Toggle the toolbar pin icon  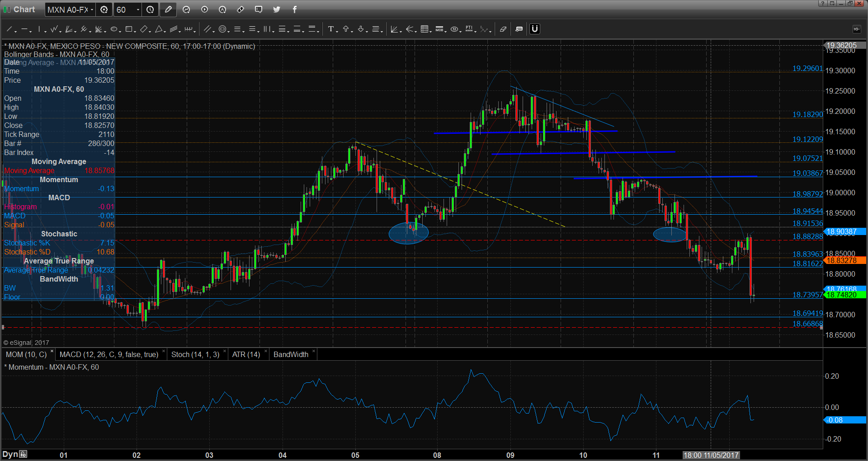(857, 29)
